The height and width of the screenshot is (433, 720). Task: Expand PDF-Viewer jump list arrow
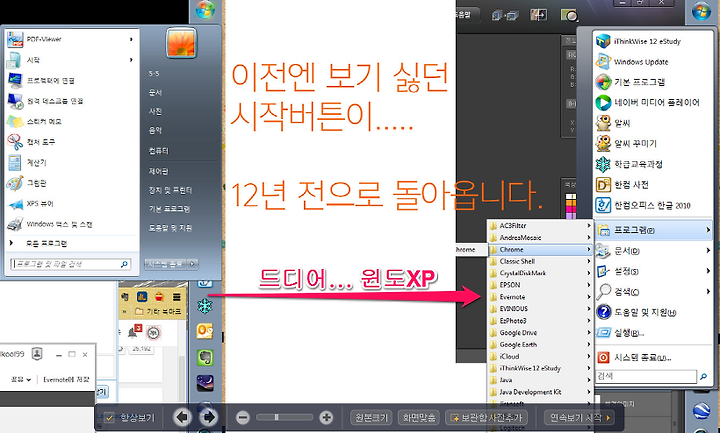[131, 39]
